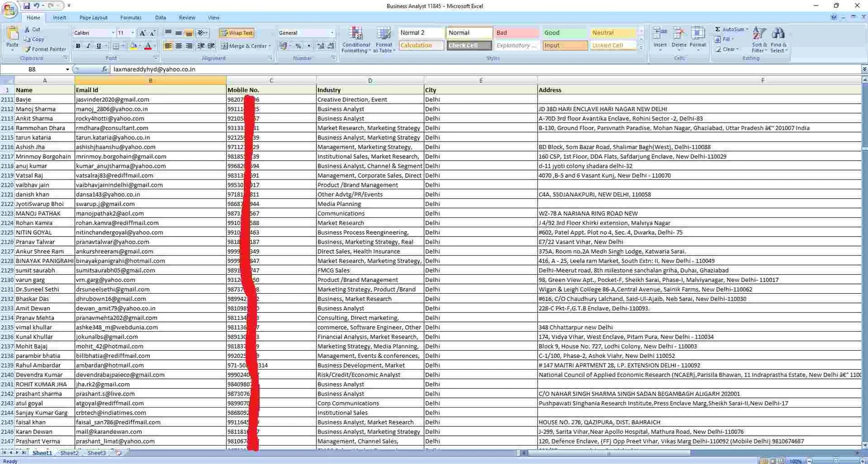
Task: Expand the Merge & Center options arrow
Action: coord(270,46)
